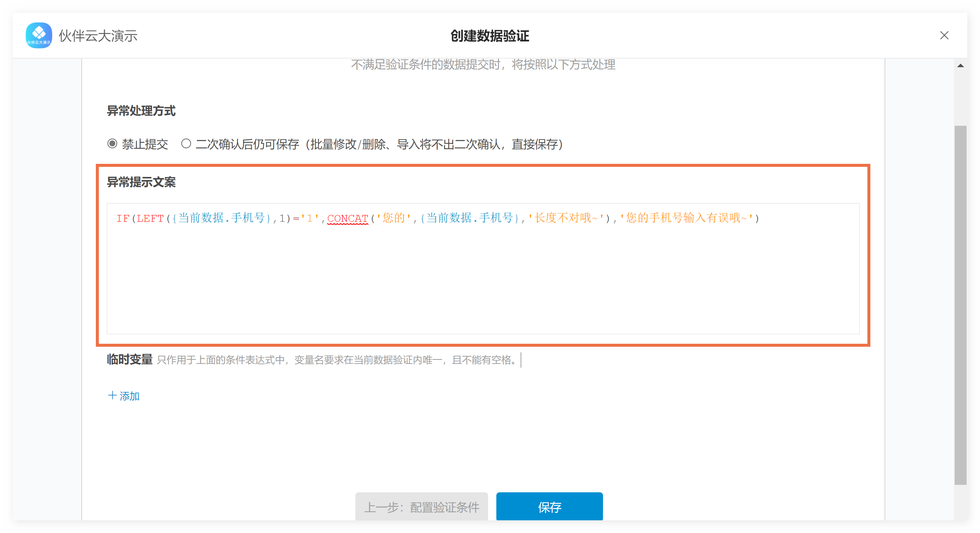Click the 伙伴云大演示 workspace name
Screen dimensions: 980x533
(98, 36)
